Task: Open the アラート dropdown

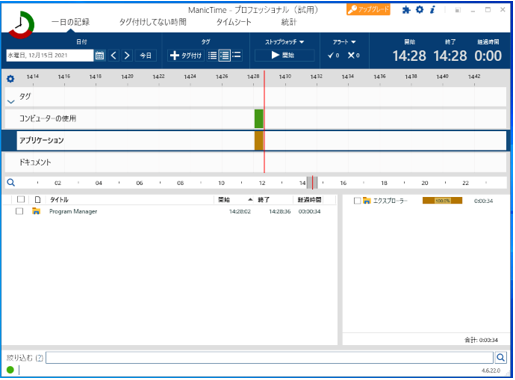Action: tap(344, 42)
